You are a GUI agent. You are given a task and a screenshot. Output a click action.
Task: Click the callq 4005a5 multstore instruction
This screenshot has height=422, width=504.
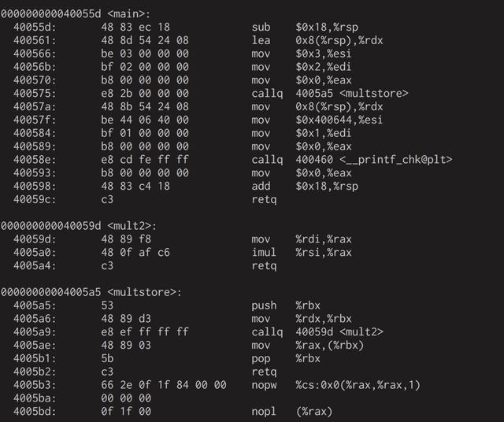coord(330,93)
